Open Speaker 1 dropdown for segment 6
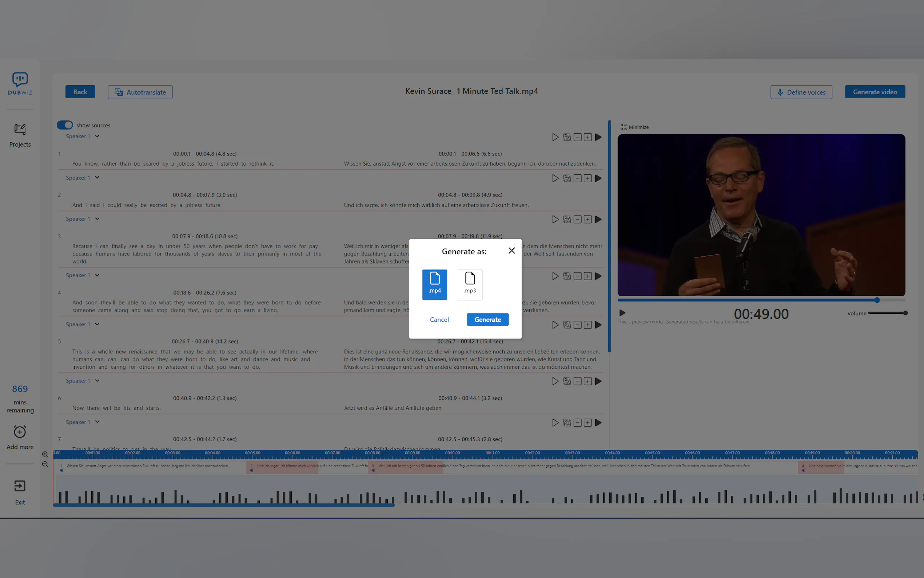The height and width of the screenshot is (578, 924). 97,381
